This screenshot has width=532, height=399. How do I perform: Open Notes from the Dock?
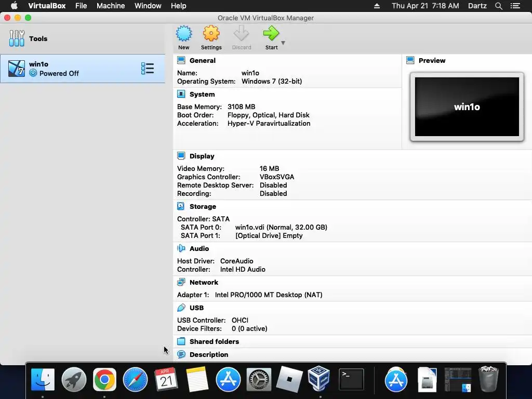tap(197, 379)
